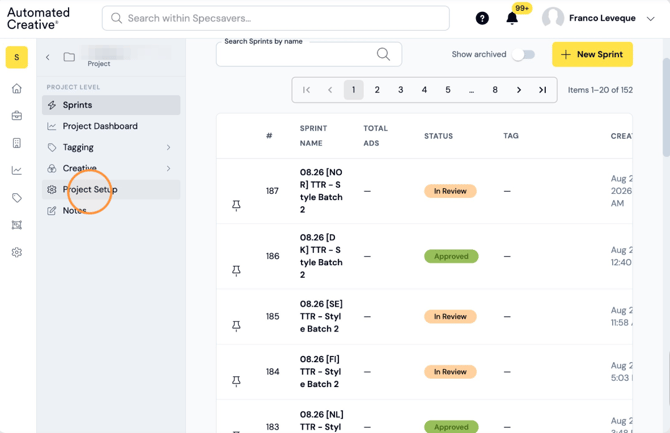Open sprint 08.26 [FI] TTR - Style Batch 2

coord(320,371)
